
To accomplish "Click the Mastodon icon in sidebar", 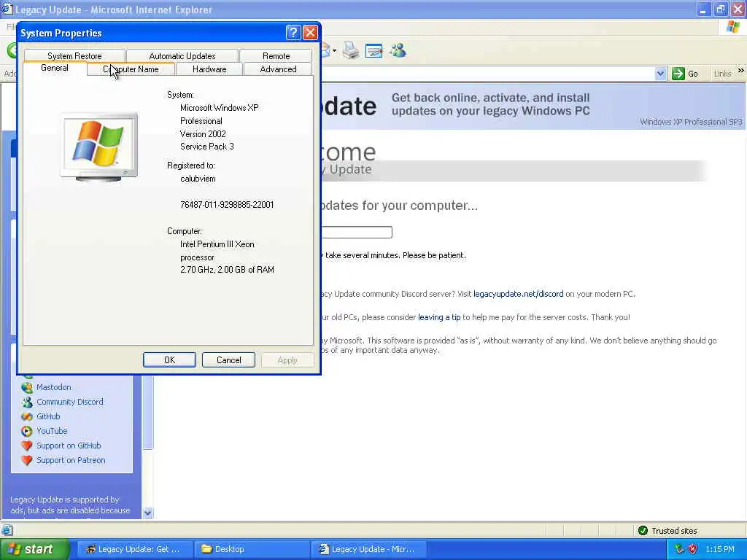I will tap(27, 388).
